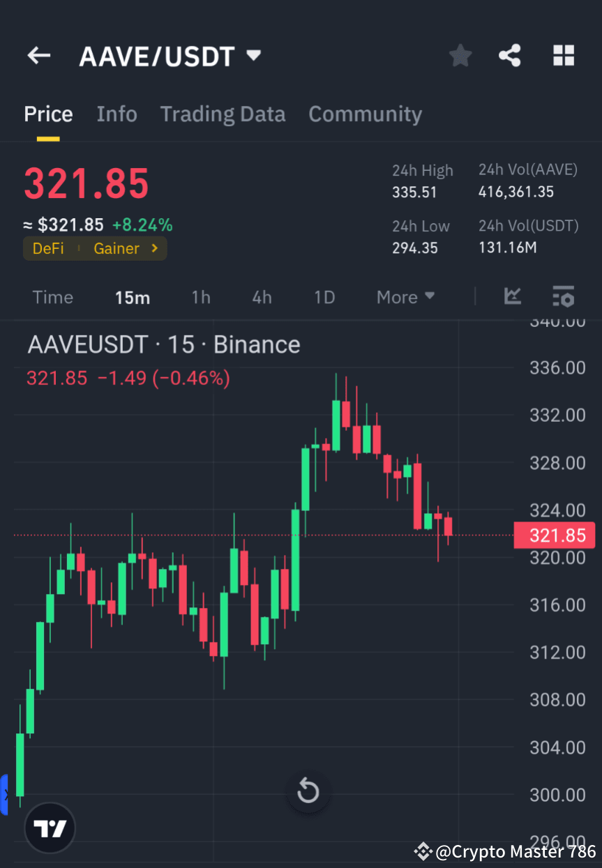Open the grid layout icon in the header

pyautogui.click(x=563, y=55)
